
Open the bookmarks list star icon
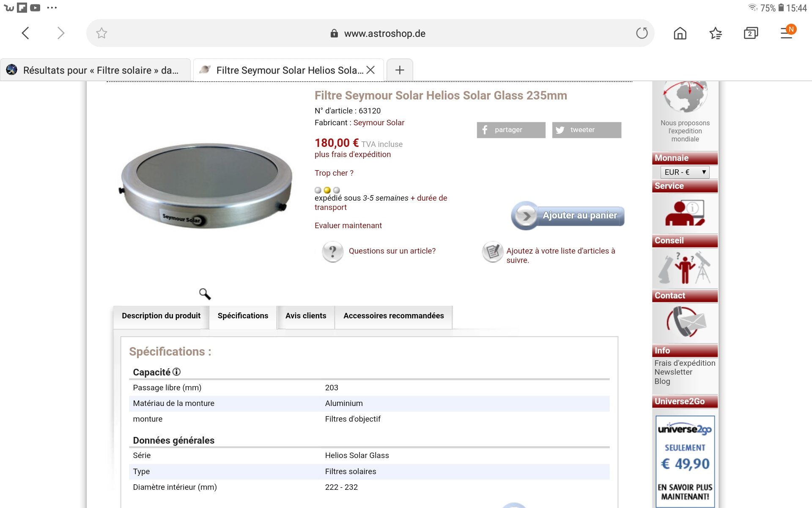tap(715, 33)
